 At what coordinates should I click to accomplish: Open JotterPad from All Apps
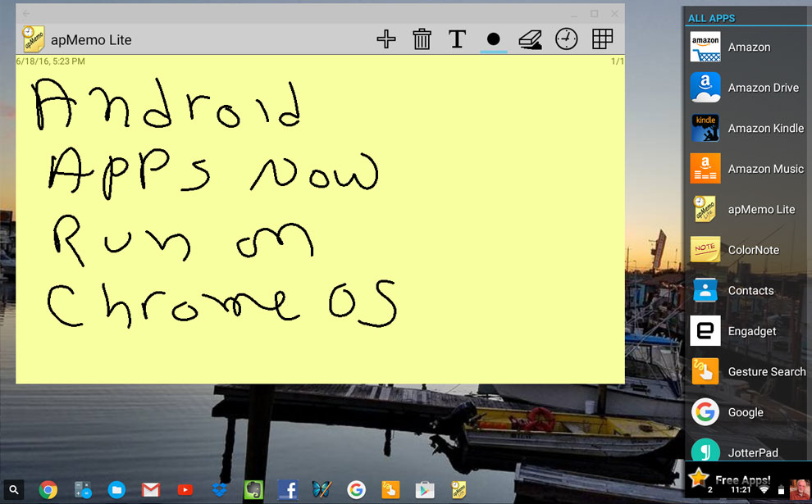[x=748, y=449]
